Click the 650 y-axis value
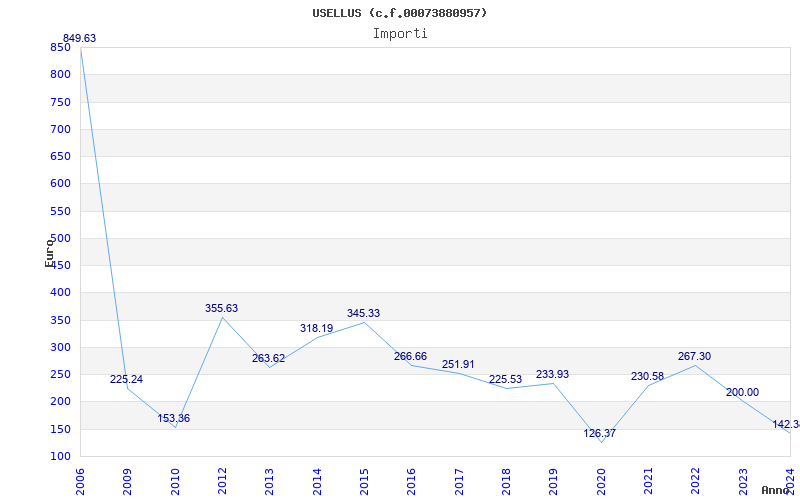 point(60,157)
